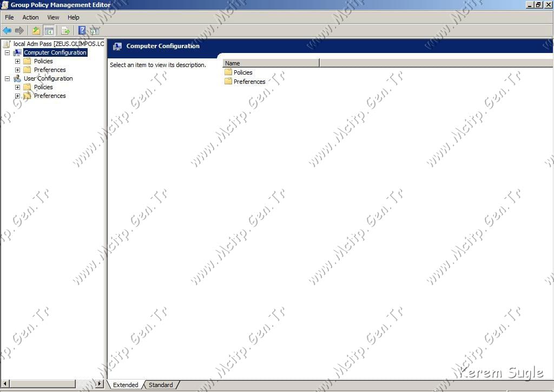Screen dimensions: 554x392
Task: Click the Export List toolbar icon
Action: click(x=65, y=31)
